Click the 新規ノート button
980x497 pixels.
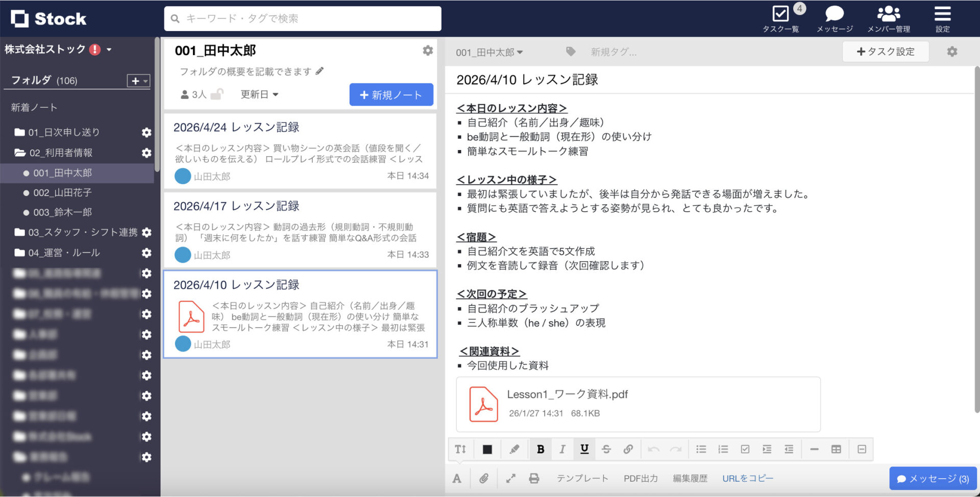391,95
